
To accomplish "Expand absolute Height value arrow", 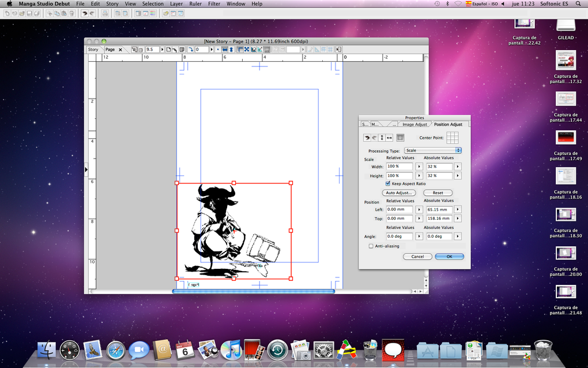I will click(458, 175).
